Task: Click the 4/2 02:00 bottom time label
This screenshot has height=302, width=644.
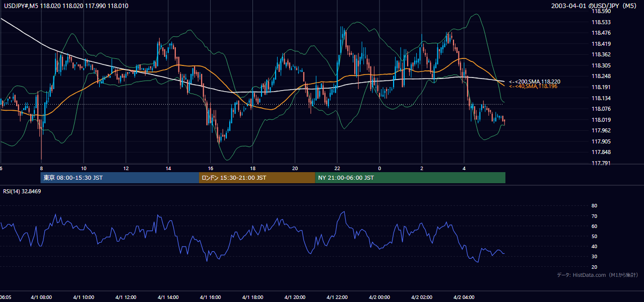Action: tap(422, 297)
